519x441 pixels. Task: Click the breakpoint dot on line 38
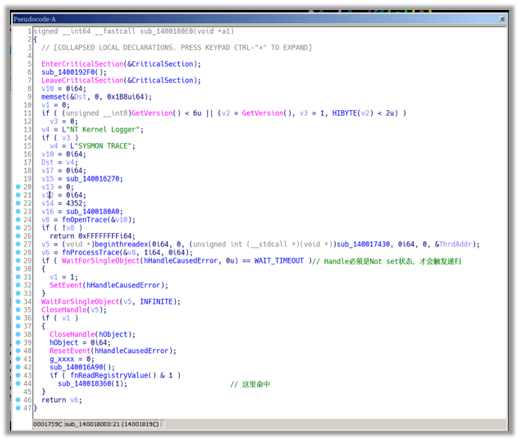click(18, 334)
